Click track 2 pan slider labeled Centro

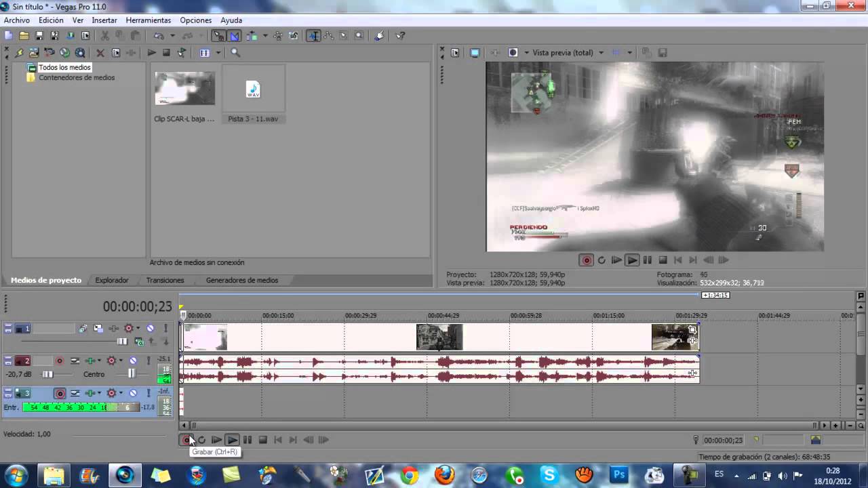pyautogui.click(x=132, y=374)
